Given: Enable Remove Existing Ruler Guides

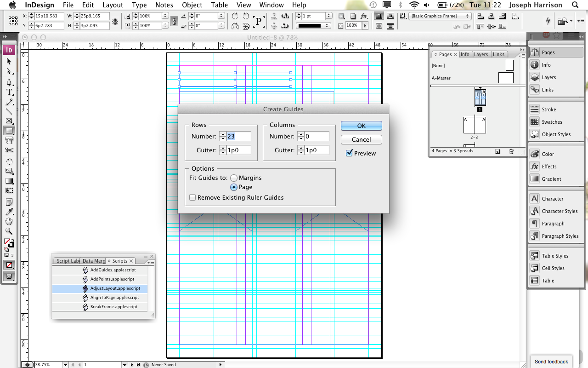Looking at the screenshot, I should coord(192,197).
